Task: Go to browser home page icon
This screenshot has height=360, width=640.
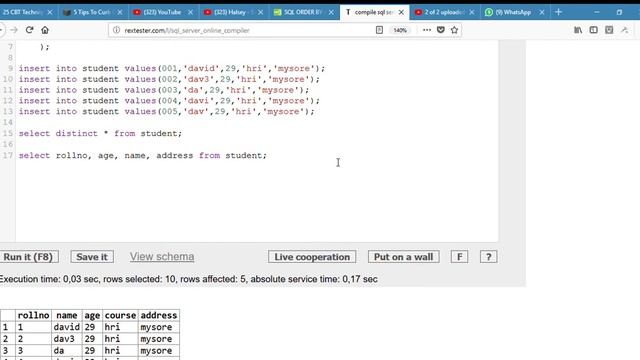Action: coord(45,30)
